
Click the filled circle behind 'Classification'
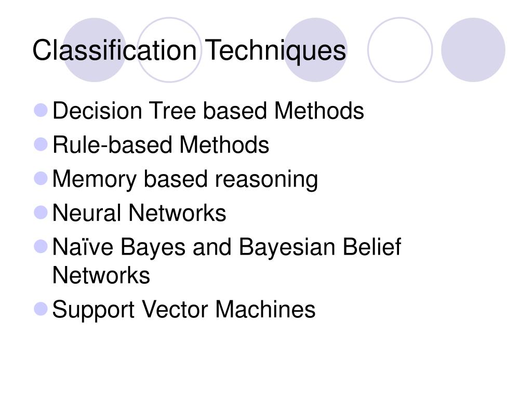(x=95, y=50)
